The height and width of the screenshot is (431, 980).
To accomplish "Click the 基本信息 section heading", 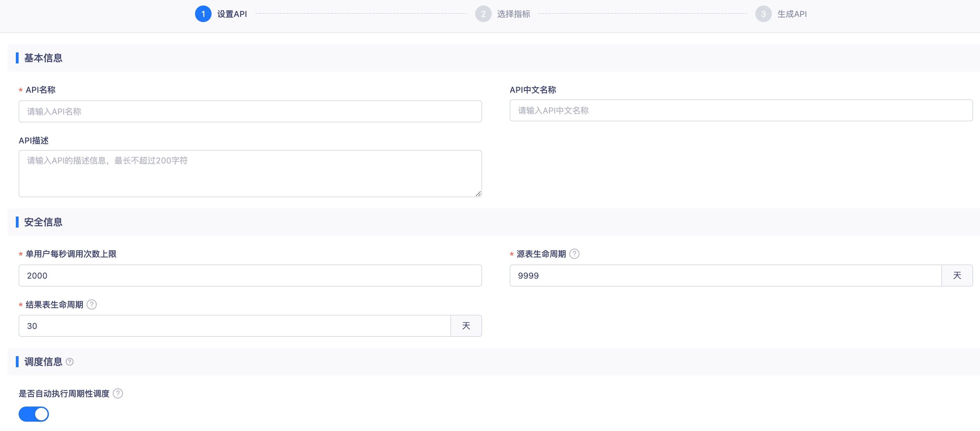I will 43,58.
